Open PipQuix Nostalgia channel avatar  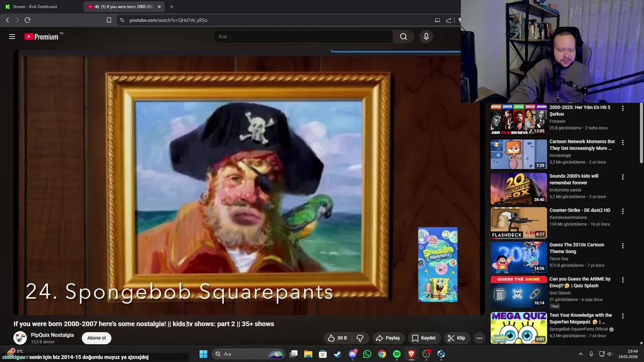[x=20, y=338]
